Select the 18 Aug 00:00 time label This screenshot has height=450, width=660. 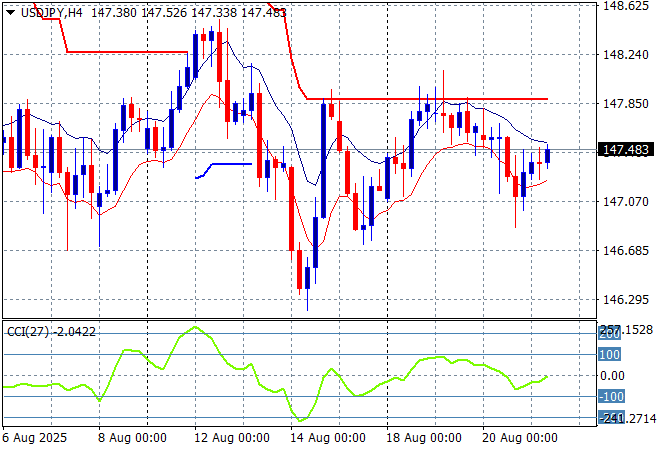tap(424, 438)
